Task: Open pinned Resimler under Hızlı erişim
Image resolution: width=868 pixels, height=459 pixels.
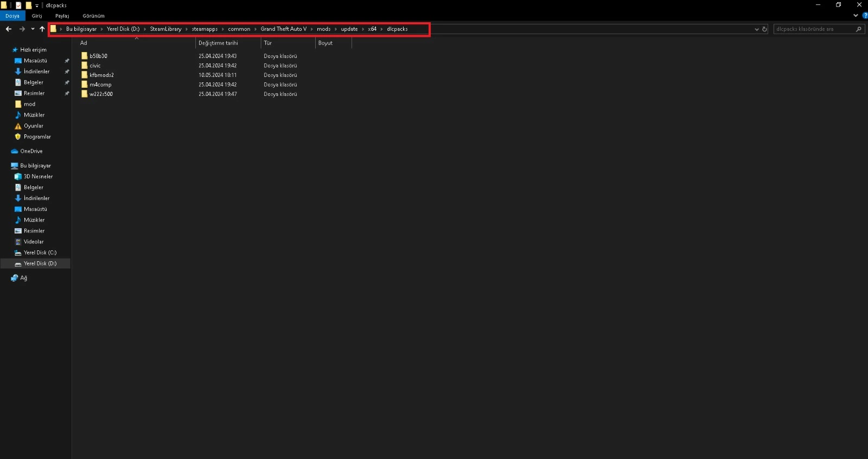Action: pyautogui.click(x=34, y=93)
